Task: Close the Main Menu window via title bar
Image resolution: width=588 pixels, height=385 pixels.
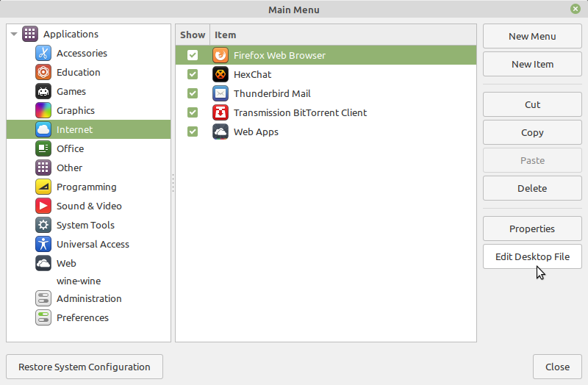Action: (x=576, y=9)
